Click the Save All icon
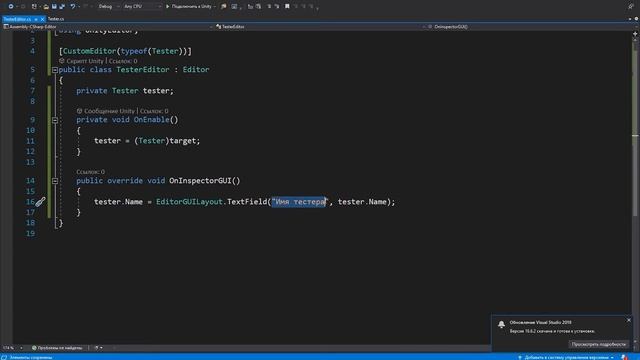 coord(62,7)
